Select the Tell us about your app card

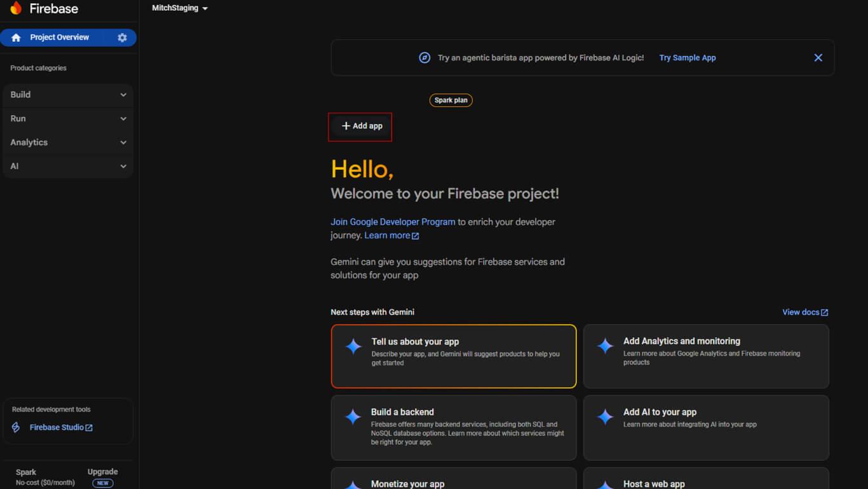[x=453, y=356]
